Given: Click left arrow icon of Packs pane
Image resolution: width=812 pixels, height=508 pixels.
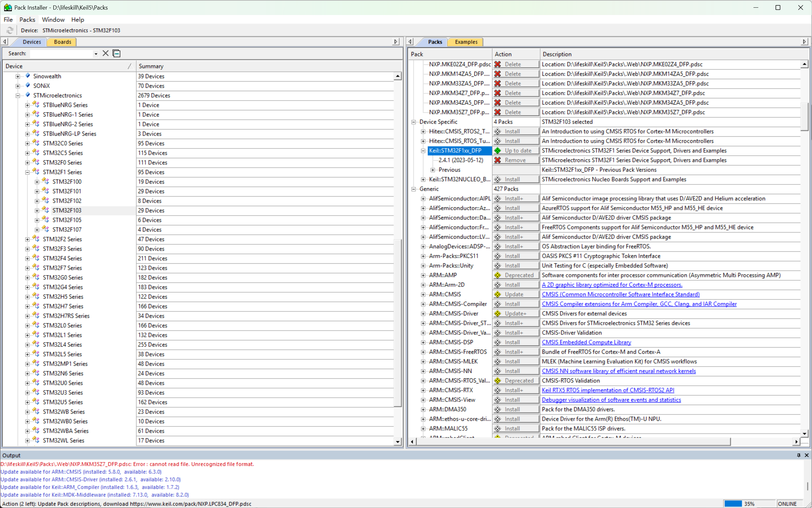Looking at the screenshot, I should coord(410,42).
